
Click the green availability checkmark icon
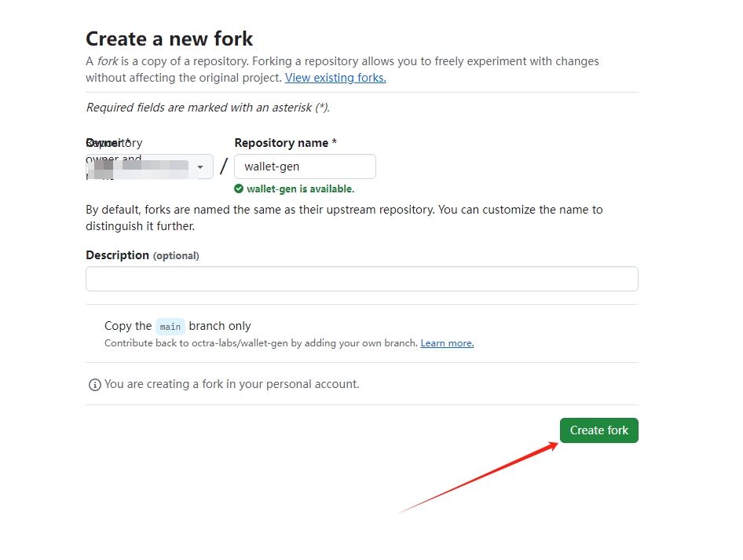tap(239, 188)
